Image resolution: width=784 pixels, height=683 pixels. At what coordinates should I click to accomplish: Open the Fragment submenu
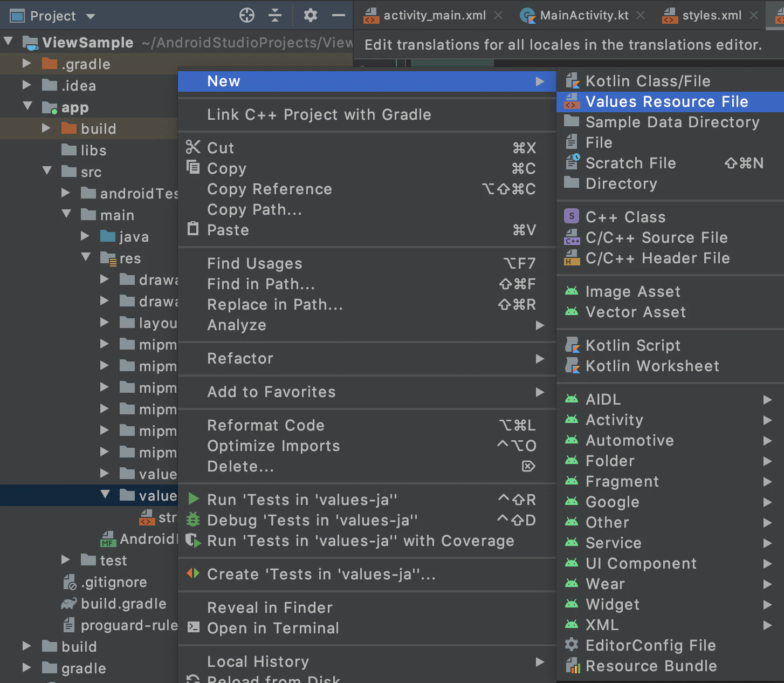pyautogui.click(x=670, y=481)
